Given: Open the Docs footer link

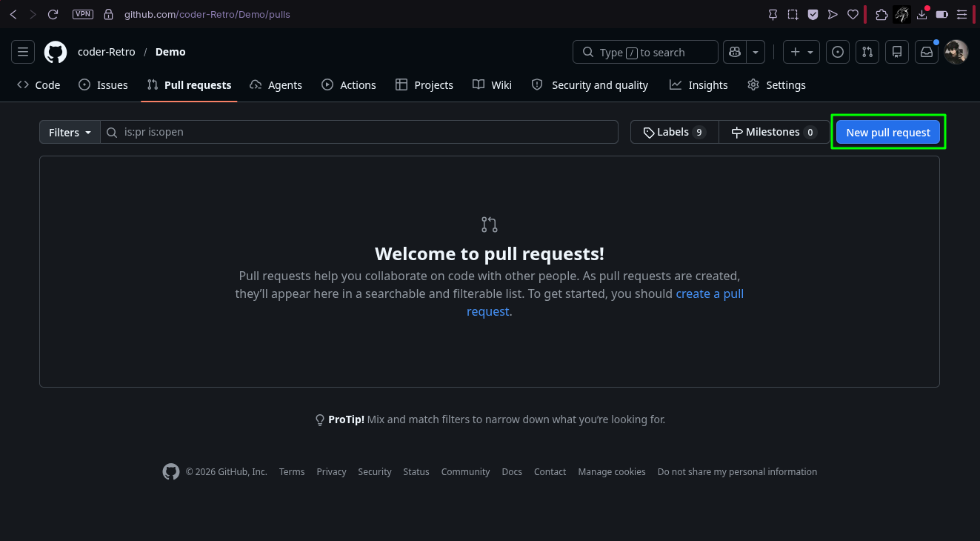Looking at the screenshot, I should coord(512,471).
